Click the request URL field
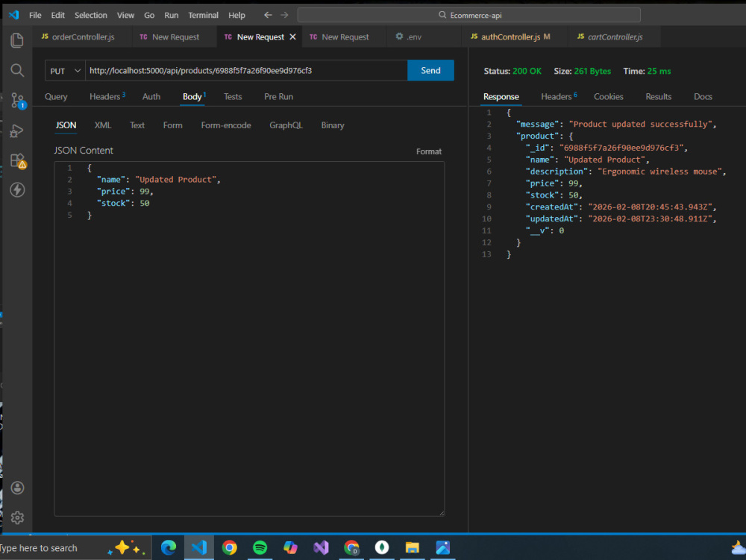 [246, 70]
